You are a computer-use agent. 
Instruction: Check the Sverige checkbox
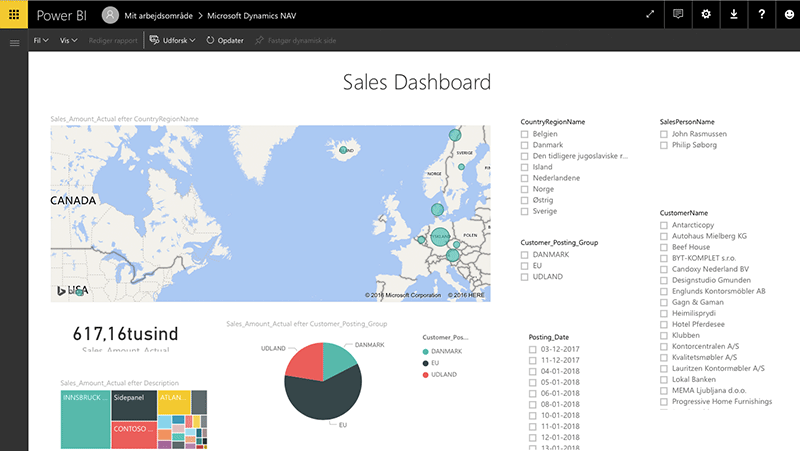tap(524, 211)
